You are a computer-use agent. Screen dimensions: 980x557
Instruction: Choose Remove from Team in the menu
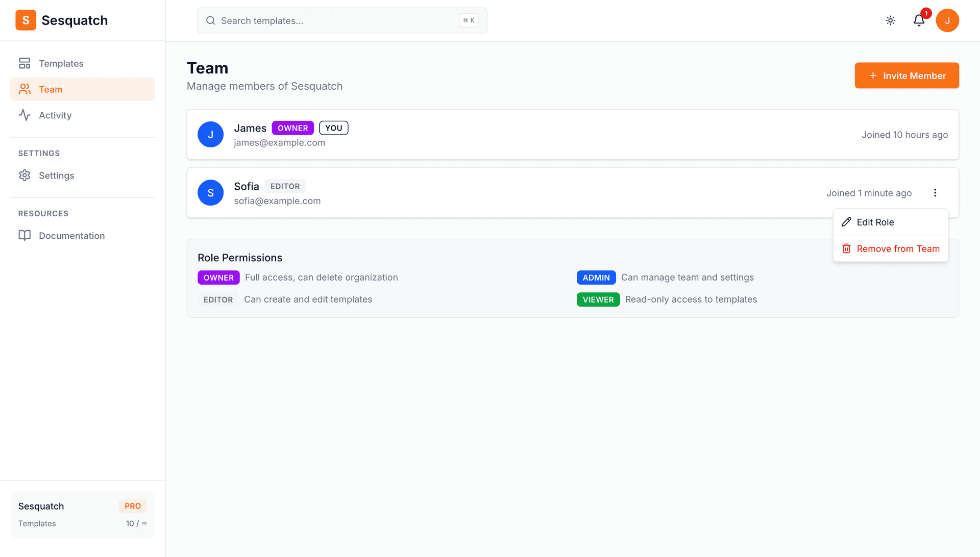pyautogui.click(x=898, y=248)
